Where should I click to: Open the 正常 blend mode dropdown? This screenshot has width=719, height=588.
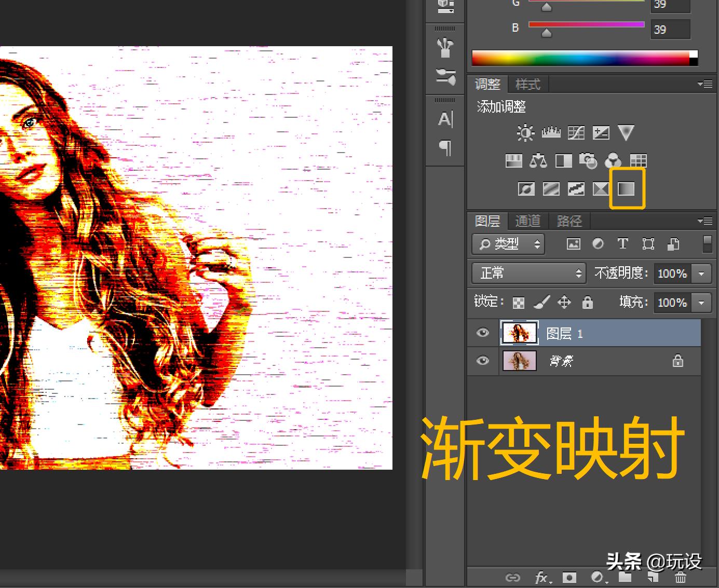coord(529,273)
